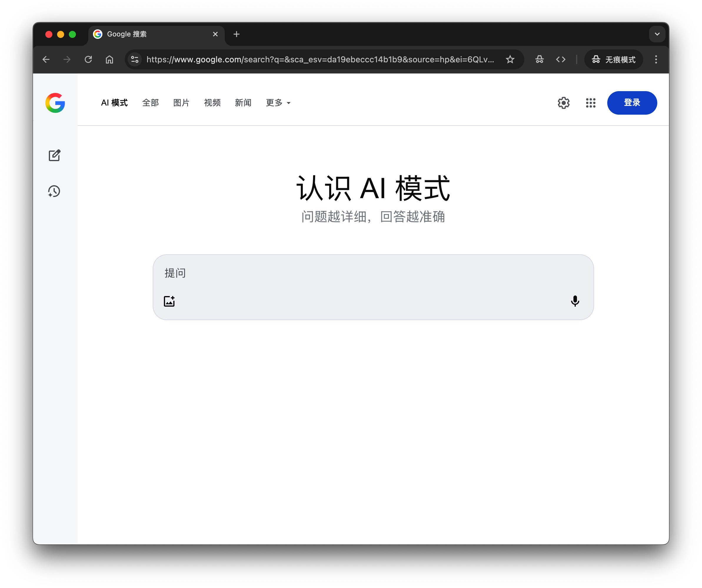Open the tab search chevron dropdown

656,34
